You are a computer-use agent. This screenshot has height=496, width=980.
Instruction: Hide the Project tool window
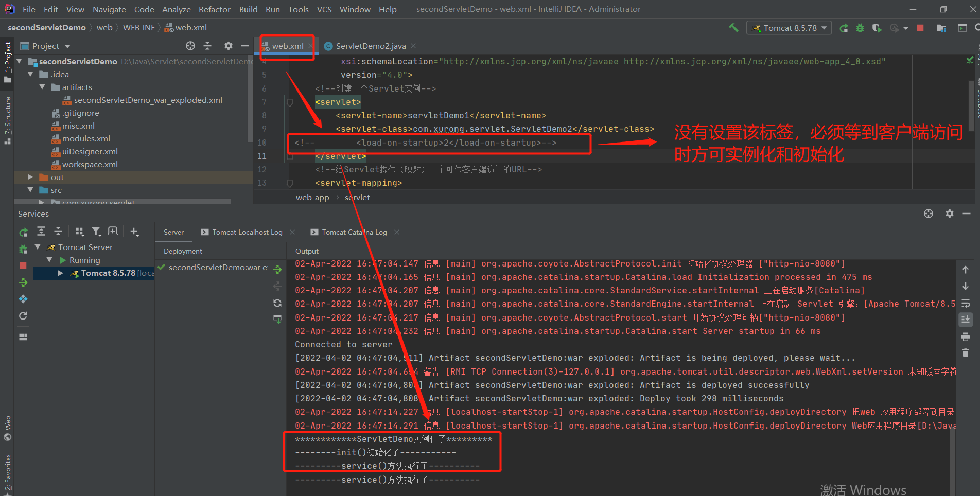click(245, 46)
